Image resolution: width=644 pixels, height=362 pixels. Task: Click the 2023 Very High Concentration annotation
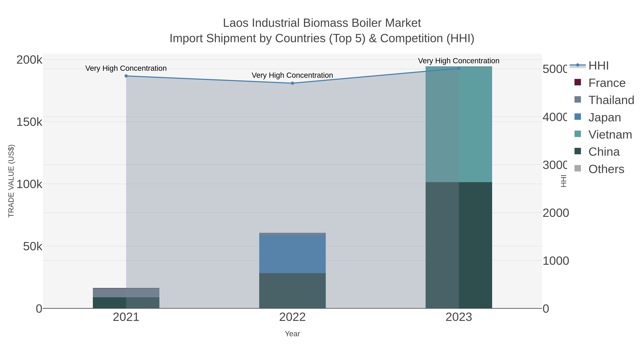tap(459, 61)
